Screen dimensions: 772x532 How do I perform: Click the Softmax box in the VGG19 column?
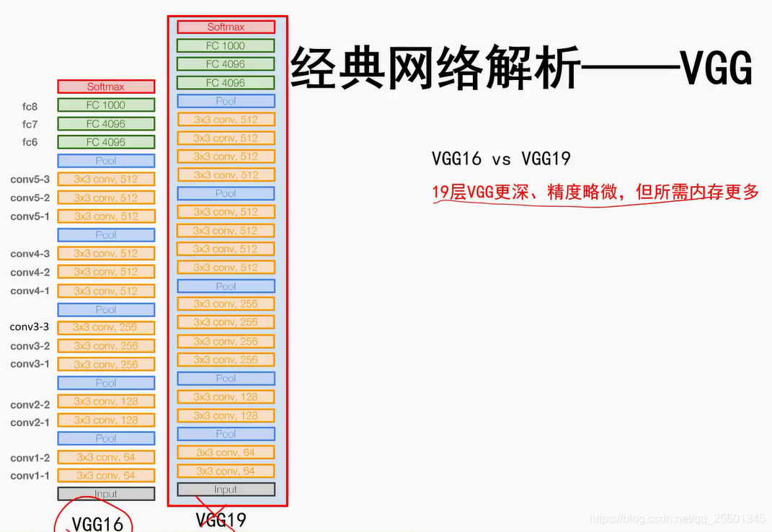[226, 27]
